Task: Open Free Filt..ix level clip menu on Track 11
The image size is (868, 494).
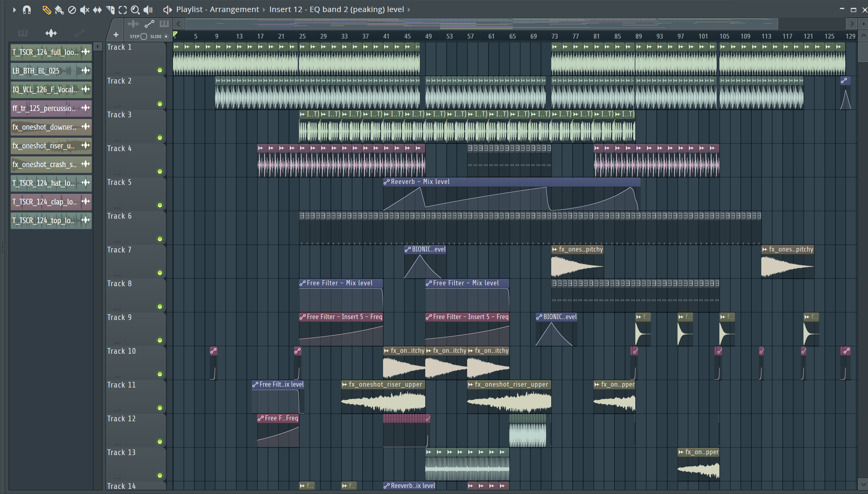Action: (255, 385)
